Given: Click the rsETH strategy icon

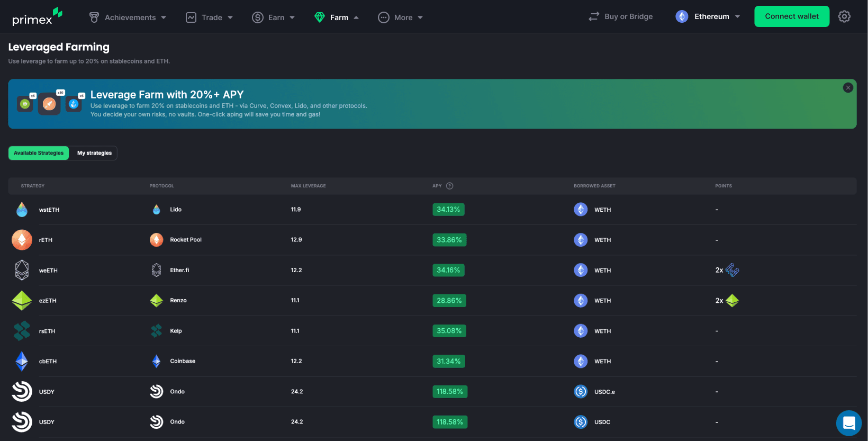Looking at the screenshot, I should [22, 331].
